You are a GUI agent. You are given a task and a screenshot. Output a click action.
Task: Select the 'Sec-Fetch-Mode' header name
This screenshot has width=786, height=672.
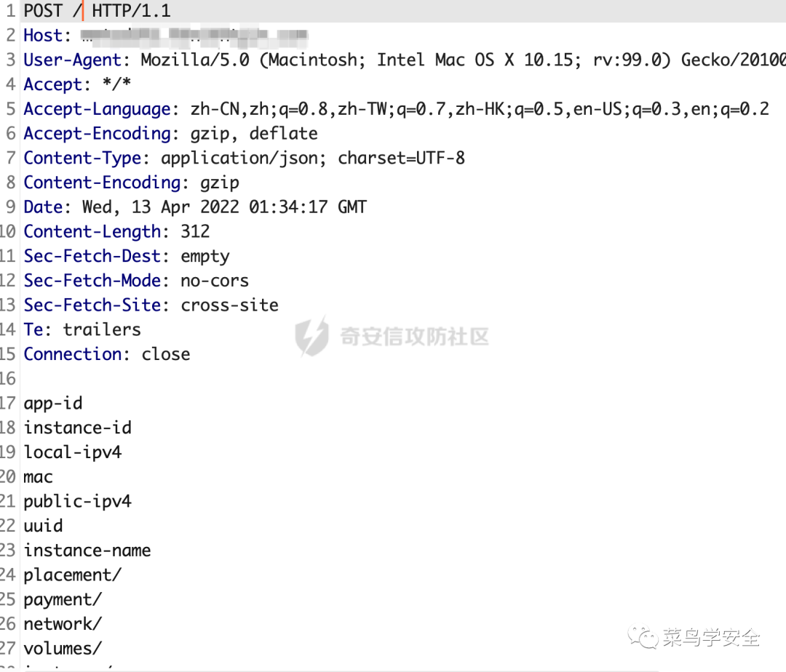(x=92, y=281)
